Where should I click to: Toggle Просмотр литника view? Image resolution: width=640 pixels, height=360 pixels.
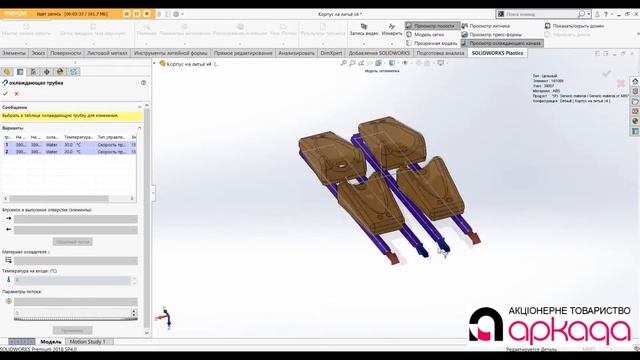click(x=486, y=26)
